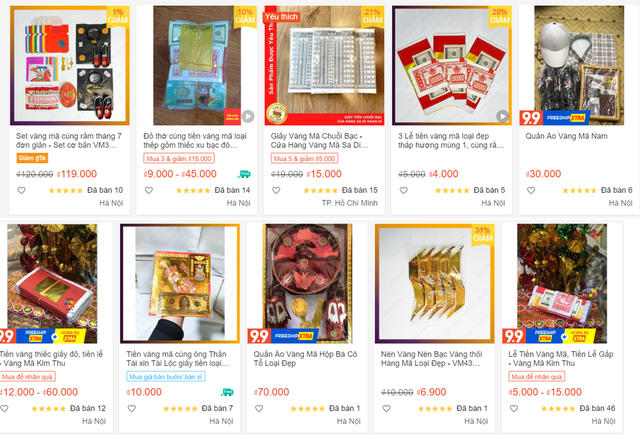The width and height of the screenshot is (640, 444).
Task: Like the Set vàng mã cúng rằm product
Action: pyautogui.click(x=21, y=190)
